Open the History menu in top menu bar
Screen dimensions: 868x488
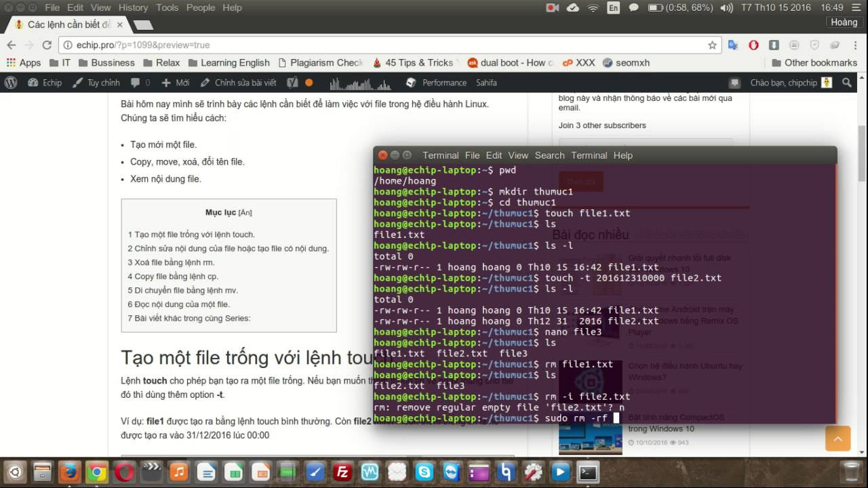pos(133,7)
